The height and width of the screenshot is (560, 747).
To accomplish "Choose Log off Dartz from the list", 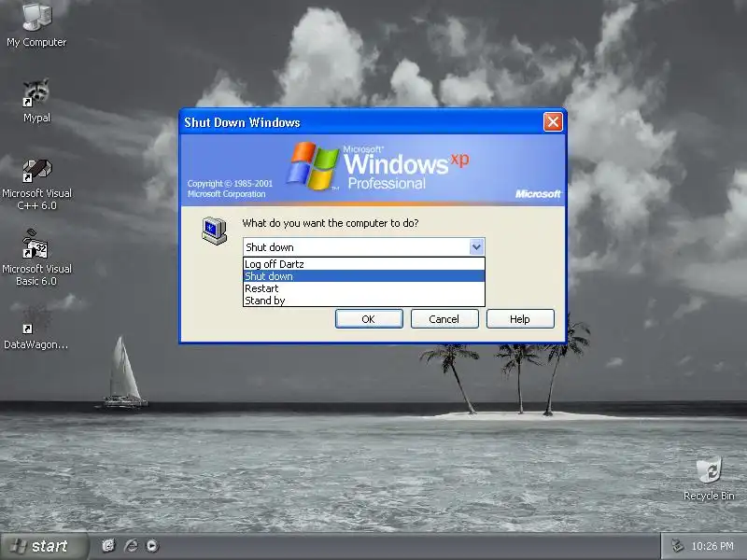I will [x=364, y=264].
